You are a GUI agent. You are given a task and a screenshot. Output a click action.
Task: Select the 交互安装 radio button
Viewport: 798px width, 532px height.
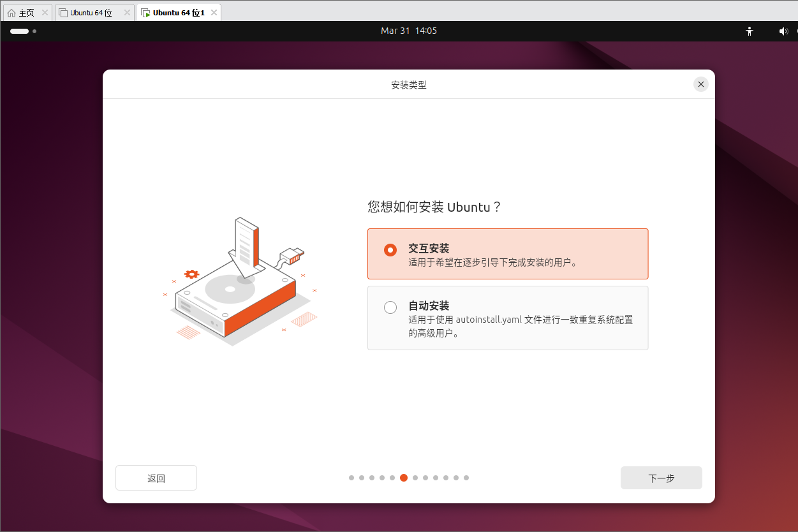point(390,250)
